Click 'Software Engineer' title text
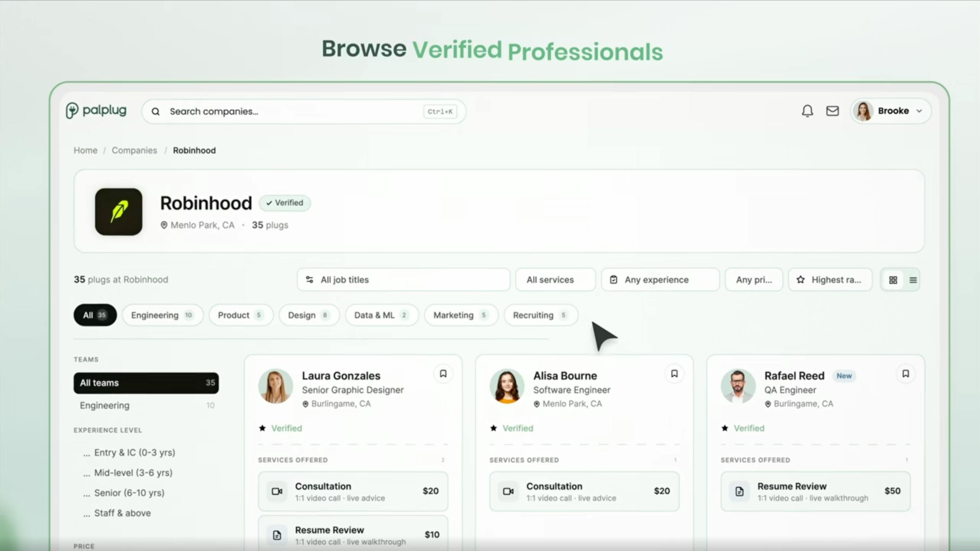Viewport: 980px width, 551px height. tap(572, 390)
